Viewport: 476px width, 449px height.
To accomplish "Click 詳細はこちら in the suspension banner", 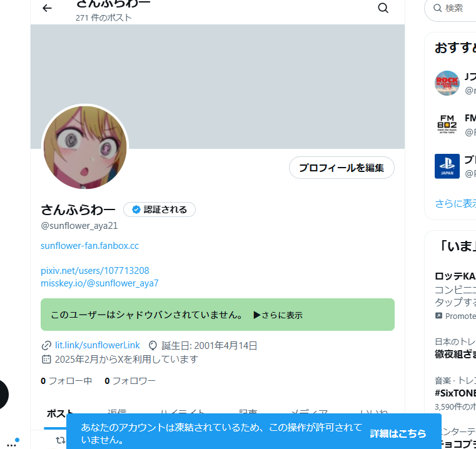I will pyautogui.click(x=398, y=433).
